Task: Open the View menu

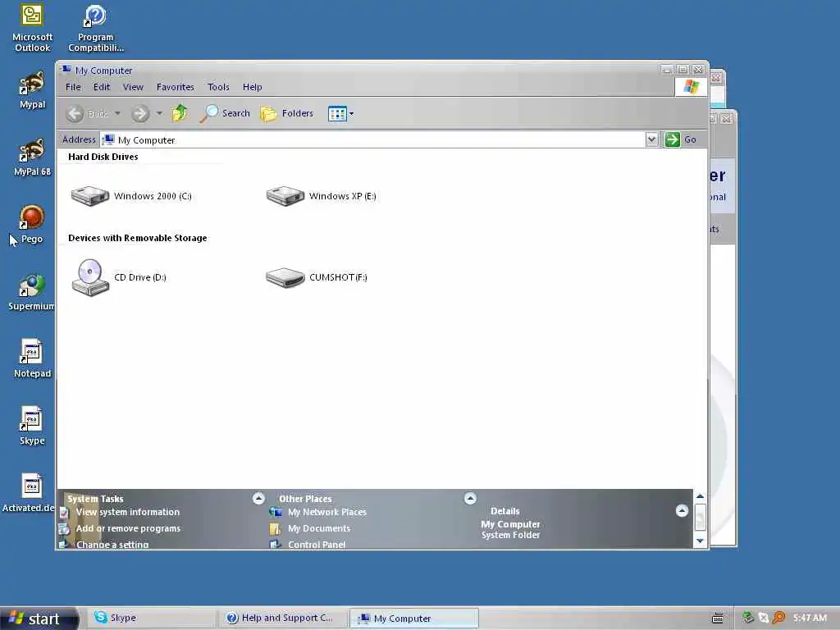Action: pos(133,87)
